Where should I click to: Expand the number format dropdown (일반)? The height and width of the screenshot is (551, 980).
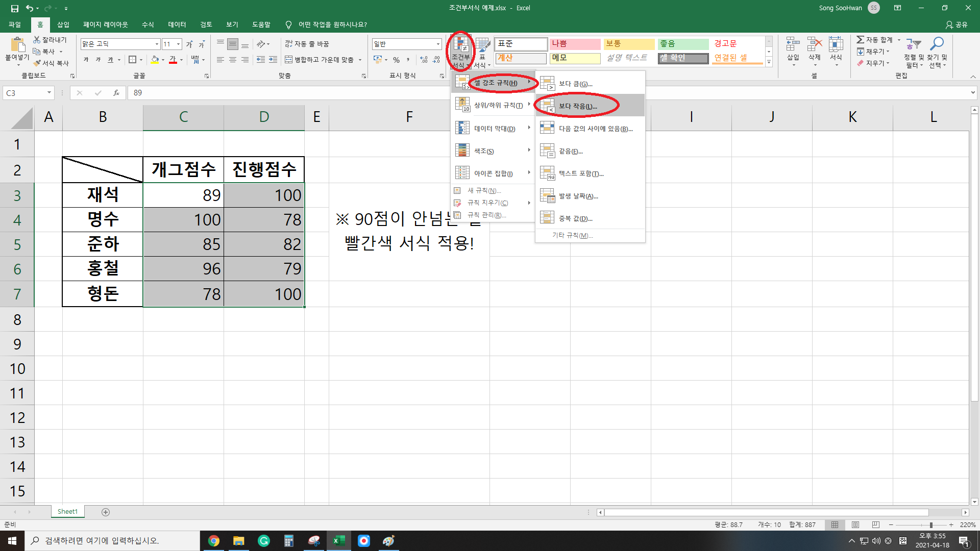pos(438,44)
